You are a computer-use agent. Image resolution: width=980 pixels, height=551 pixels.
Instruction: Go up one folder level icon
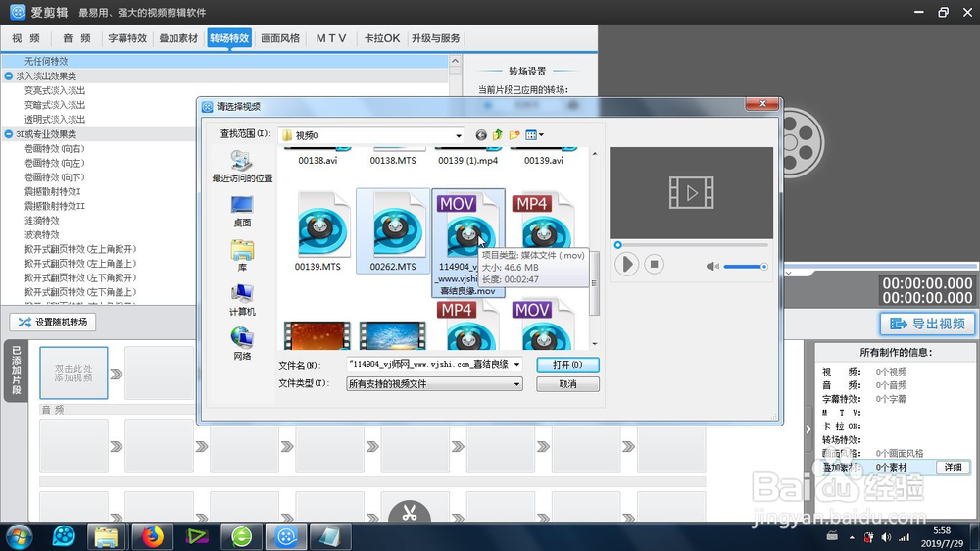(498, 135)
